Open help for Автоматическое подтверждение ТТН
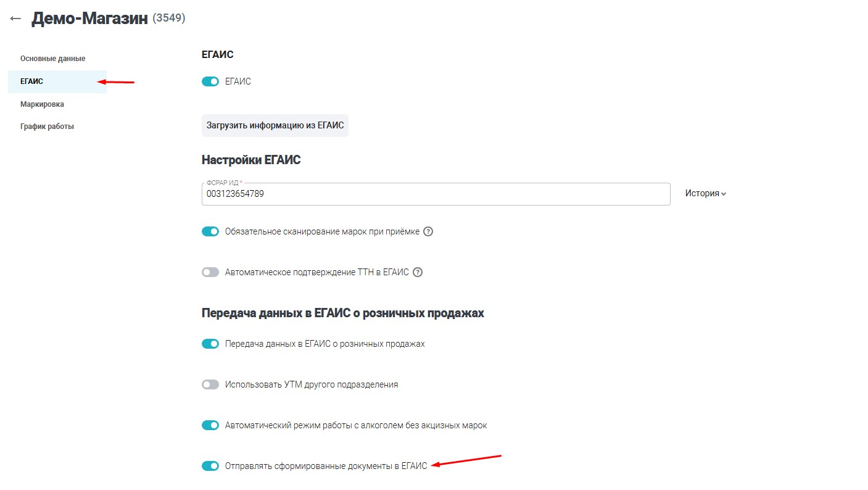 click(418, 272)
